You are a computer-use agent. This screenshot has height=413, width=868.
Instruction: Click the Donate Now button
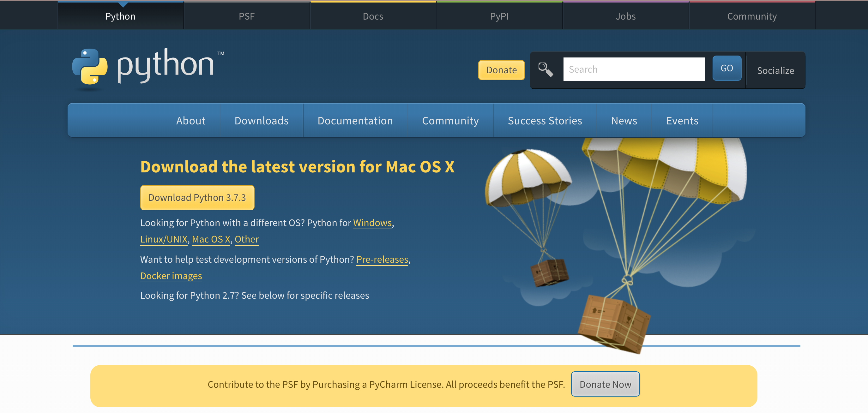(605, 384)
